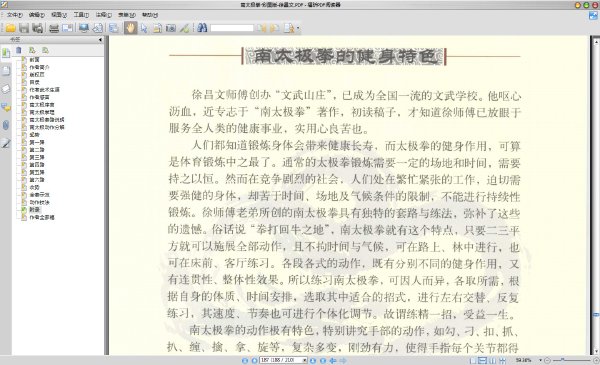Select the 第四段 bookmark

point(37,165)
